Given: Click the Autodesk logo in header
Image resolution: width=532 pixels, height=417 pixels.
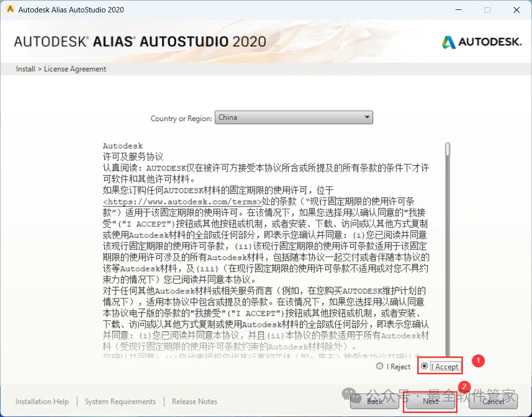Looking at the screenshot, I should (x=481, y=42).
